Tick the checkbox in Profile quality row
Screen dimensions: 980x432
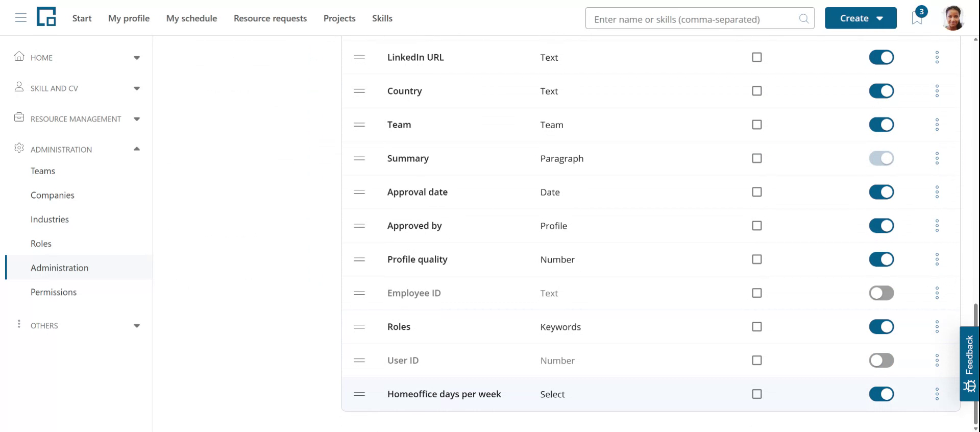click(757, 259)
